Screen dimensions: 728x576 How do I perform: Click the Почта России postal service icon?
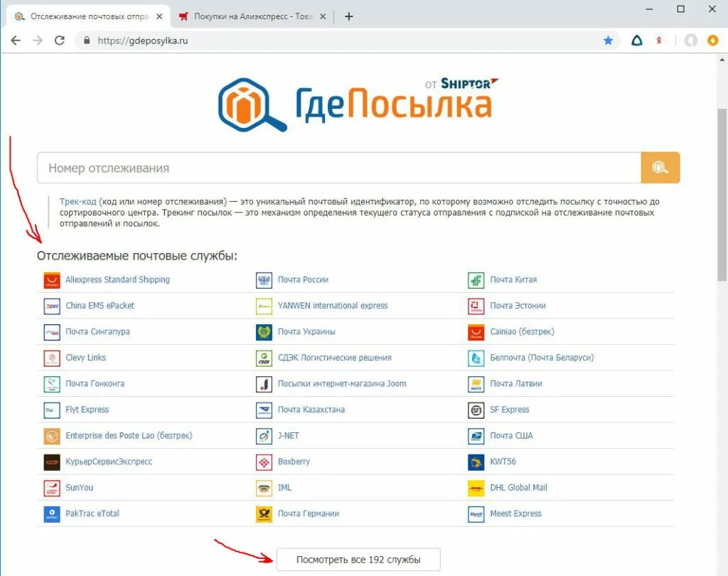262,280
